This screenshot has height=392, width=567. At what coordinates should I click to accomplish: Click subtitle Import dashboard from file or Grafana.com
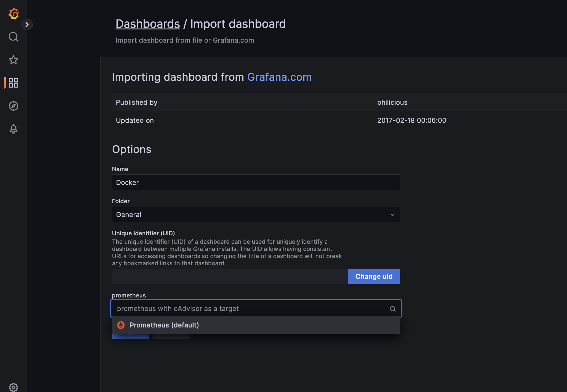(185, 40)
